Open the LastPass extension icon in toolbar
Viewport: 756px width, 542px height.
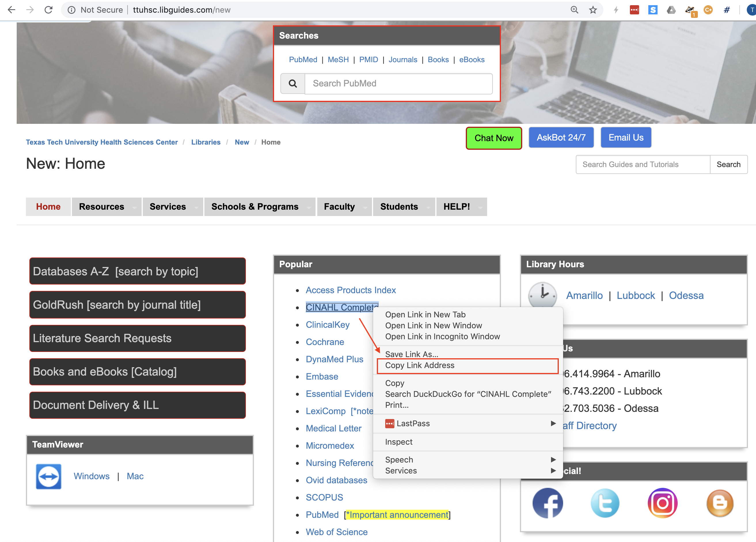click(x=634, y=10)
